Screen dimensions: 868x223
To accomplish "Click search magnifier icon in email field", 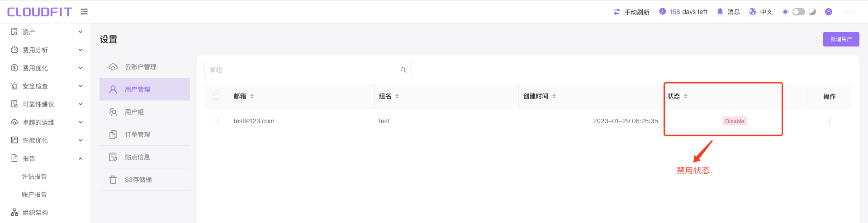I will pos(403,70).
